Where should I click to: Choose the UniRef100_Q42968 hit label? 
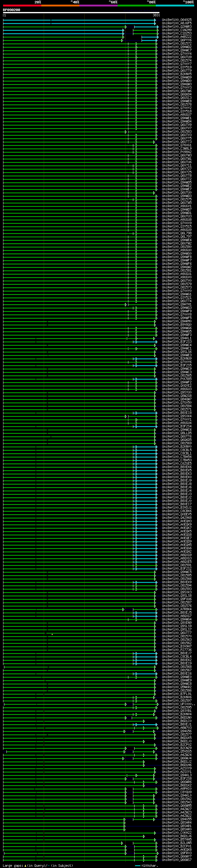coord(177,518)
